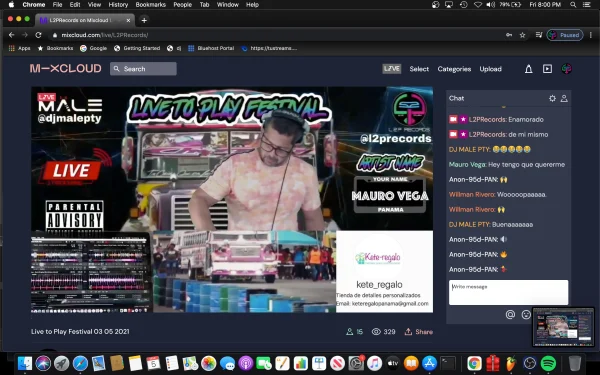
Task: Open FL Studio from the dock
Action: point(511,363)
